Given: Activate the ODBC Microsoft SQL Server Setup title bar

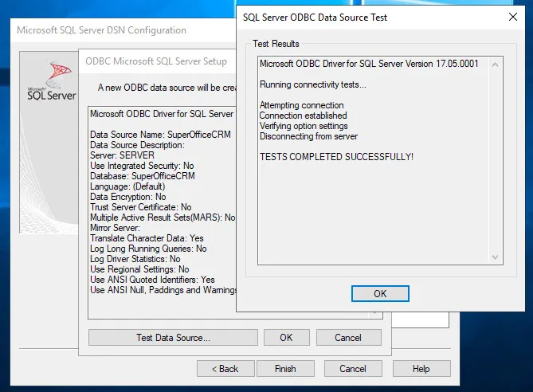Looking at the screenshot, I should coord(158,61).
